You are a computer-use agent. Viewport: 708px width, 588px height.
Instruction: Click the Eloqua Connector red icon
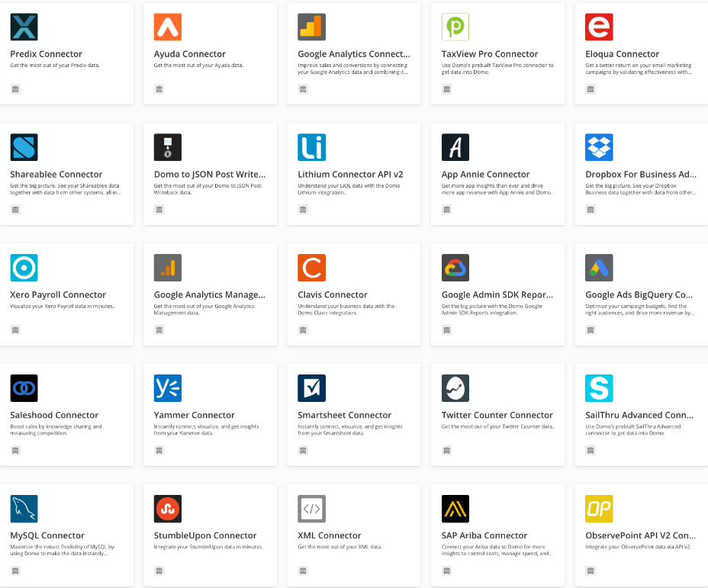(599, 27)
